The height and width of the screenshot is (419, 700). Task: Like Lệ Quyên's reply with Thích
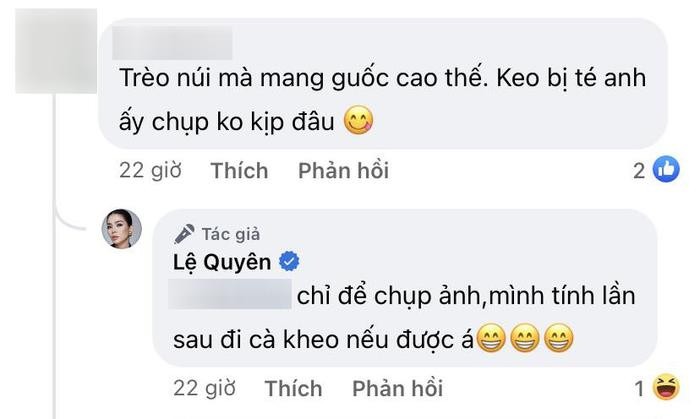[x=294, y=388]
